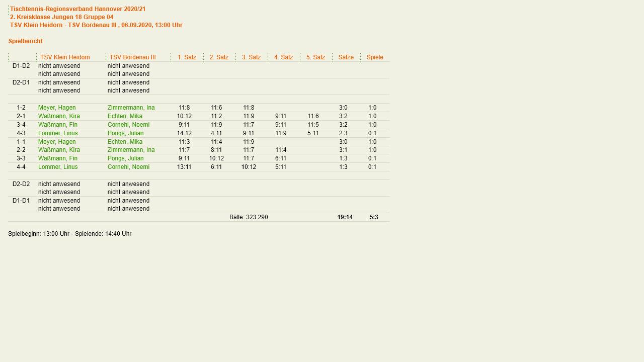This screenshot has width=644, height=362.
Task: Open Cornehl, Noemi in match 4-4 row
Action: pos(128,167)
